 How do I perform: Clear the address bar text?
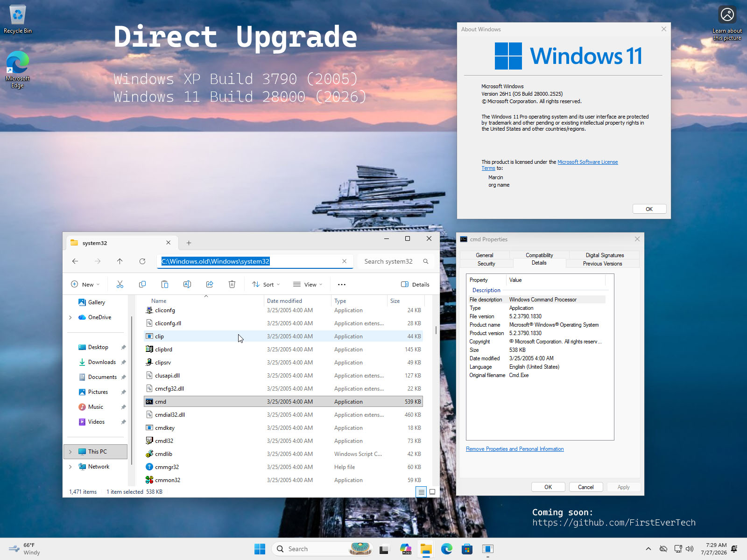pos(345,261)
